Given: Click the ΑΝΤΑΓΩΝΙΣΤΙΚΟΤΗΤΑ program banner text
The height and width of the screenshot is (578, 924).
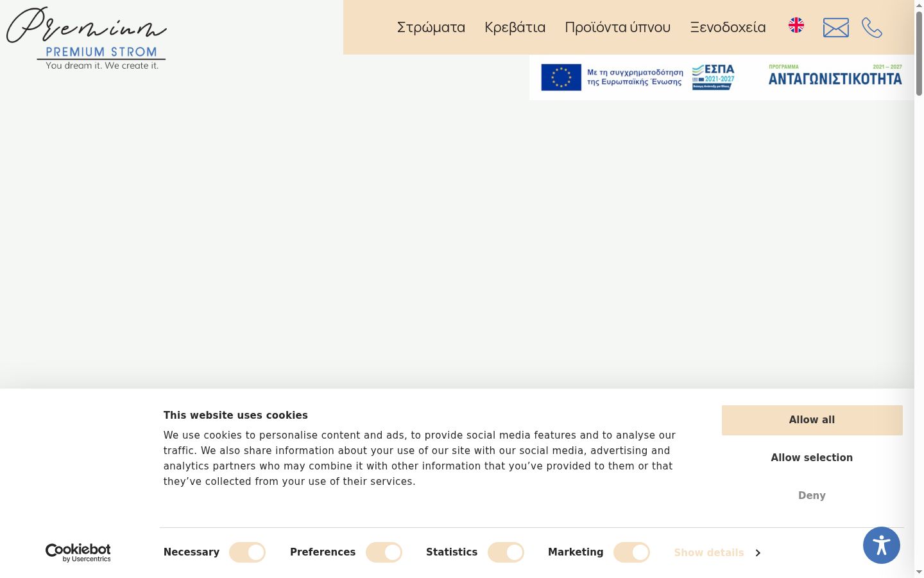Looking at the screenshot, I should (835, 78).
